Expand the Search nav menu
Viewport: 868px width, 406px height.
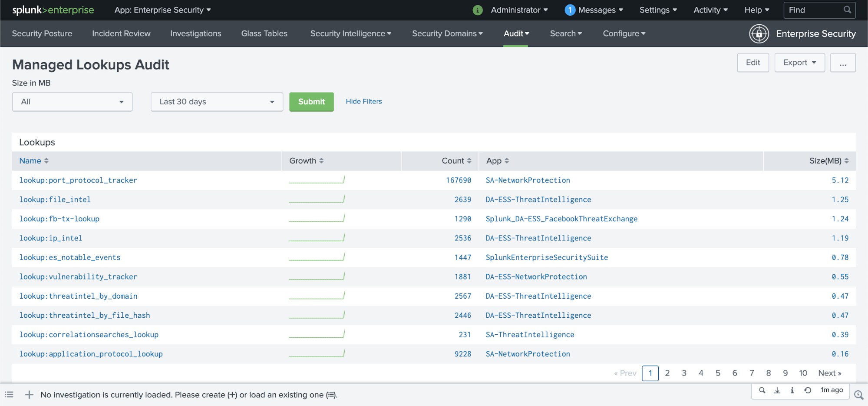[566, 33]
